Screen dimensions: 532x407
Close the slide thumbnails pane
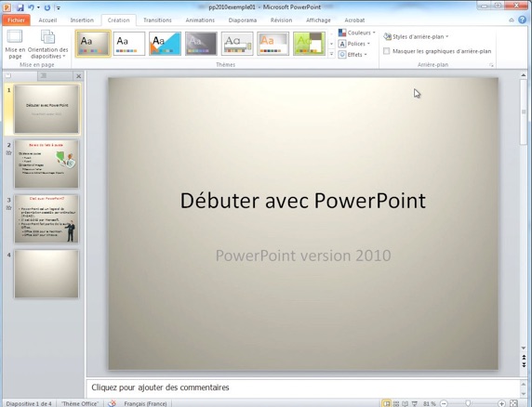point(78,76)
